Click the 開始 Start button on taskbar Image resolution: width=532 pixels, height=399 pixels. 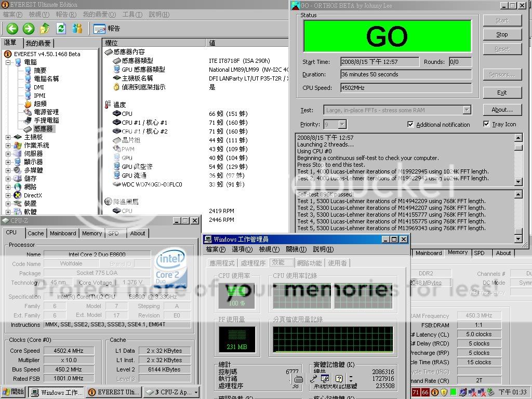tap(14, 392)
